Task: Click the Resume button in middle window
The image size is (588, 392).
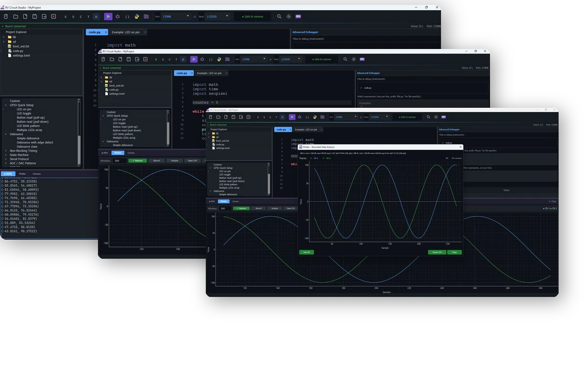Action: click(138, 161)
